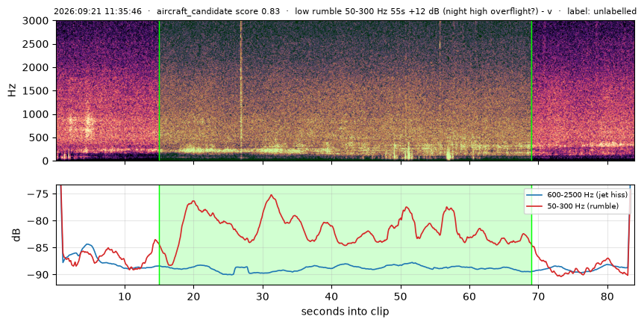Viewport: 644px width, 325px height.
Task: Click the 60 tick on seconds axis
Action: [469, 296]
